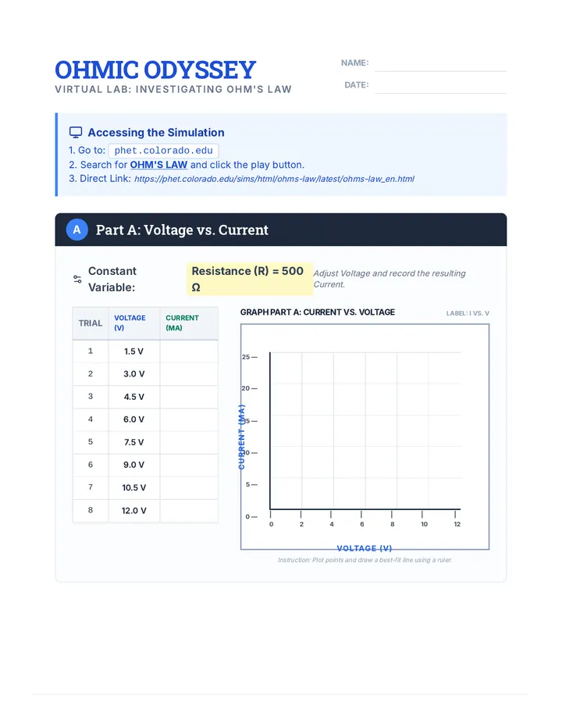Click the Adjust Voltage and record instruction text
The width and height of the screenshot is (562, 728).
(x=389, y=279)
